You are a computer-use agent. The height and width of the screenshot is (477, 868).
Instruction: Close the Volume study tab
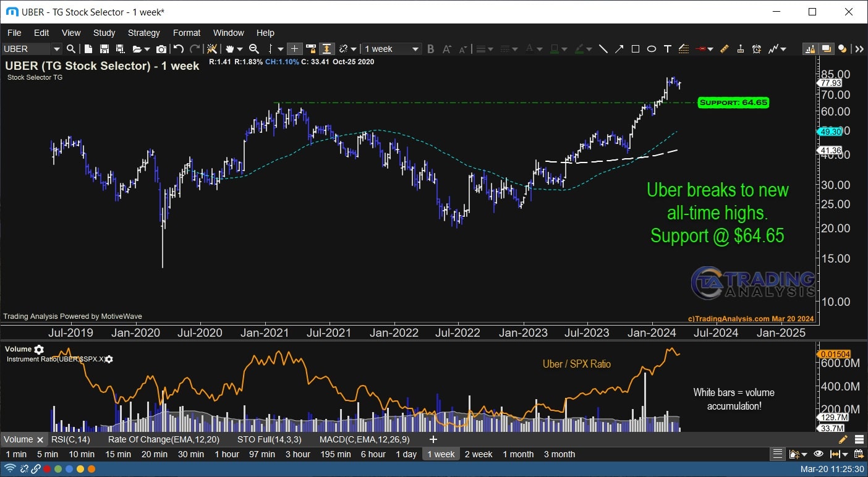click(40, 440)
